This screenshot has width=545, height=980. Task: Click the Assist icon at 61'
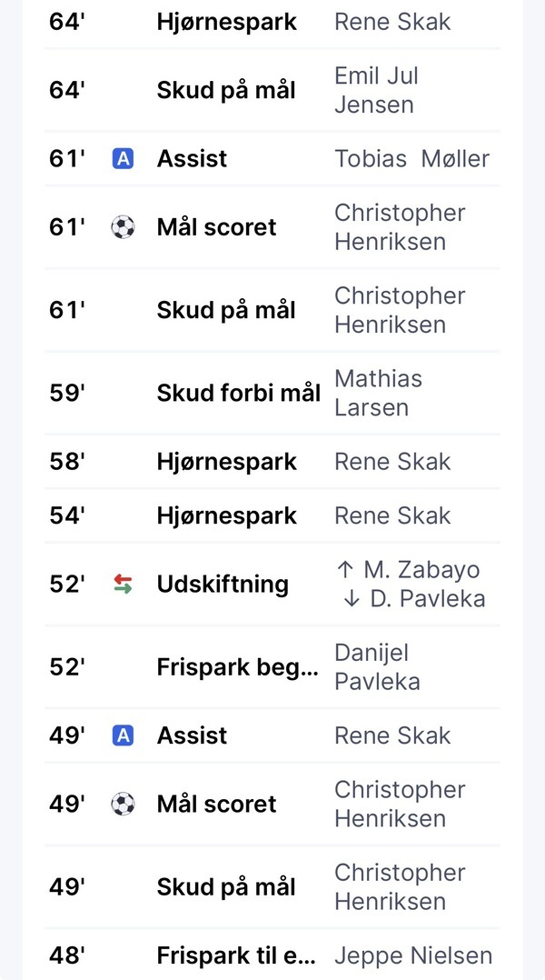tap(123, 159)
